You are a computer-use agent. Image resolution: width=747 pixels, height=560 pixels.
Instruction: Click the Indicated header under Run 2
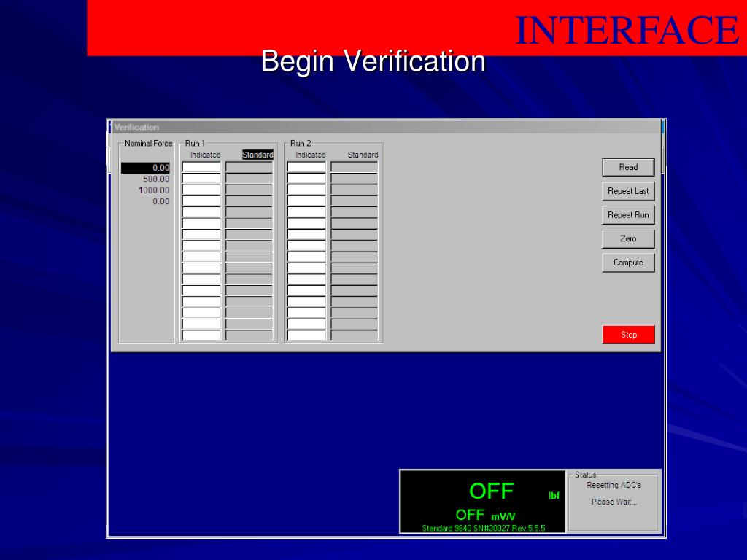(x=311, y=155)
